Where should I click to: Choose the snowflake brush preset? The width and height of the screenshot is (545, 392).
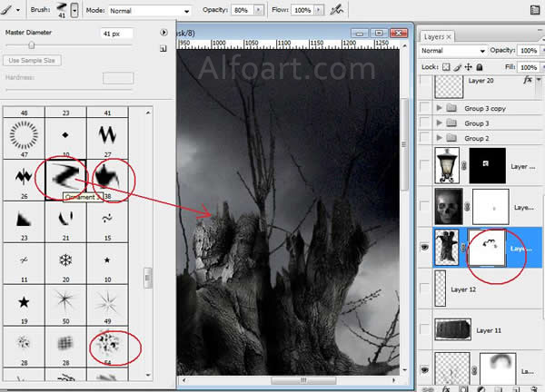pyautogui.click(x=65, y=260)
